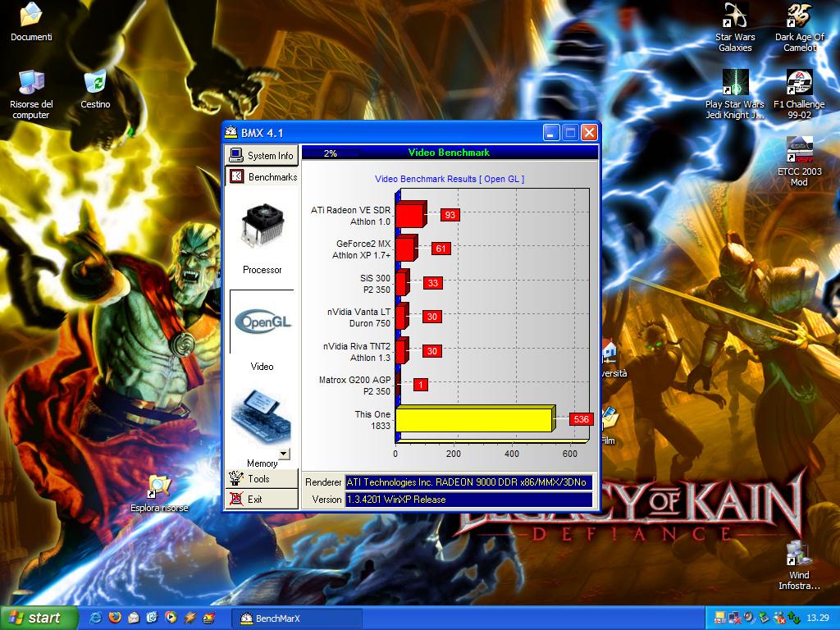Click the score value 61
Image resolution: width=840 pixels, height=630 pixels.
point(441,249)
